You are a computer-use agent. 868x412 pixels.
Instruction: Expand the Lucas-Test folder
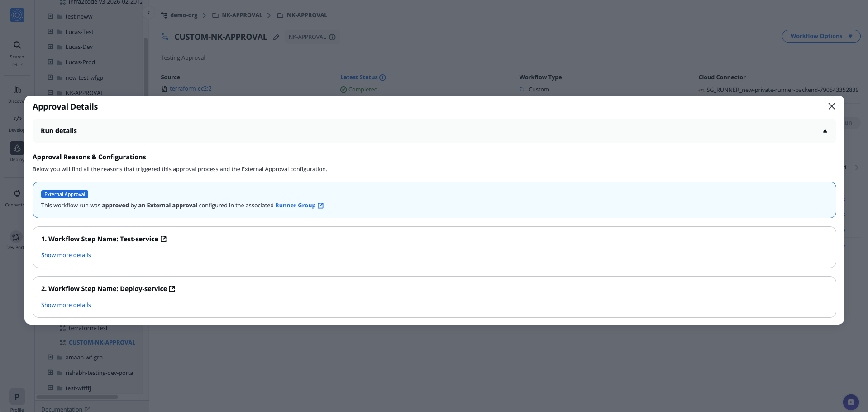click(51, 32)
